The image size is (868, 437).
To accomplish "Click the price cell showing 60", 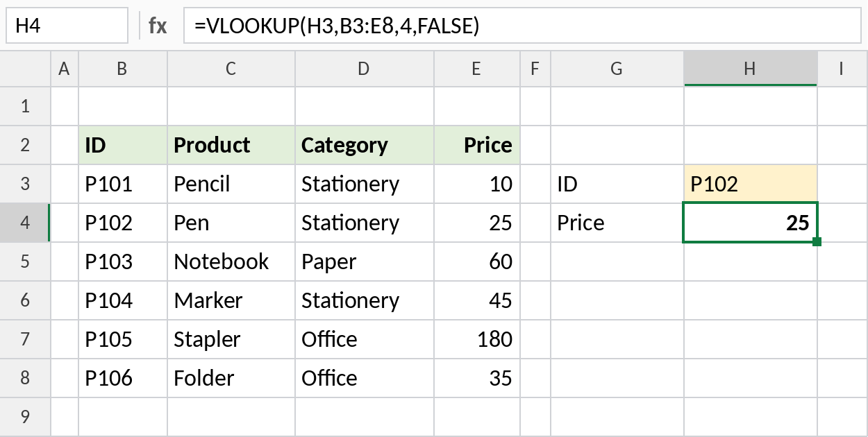I will (477, 262).
